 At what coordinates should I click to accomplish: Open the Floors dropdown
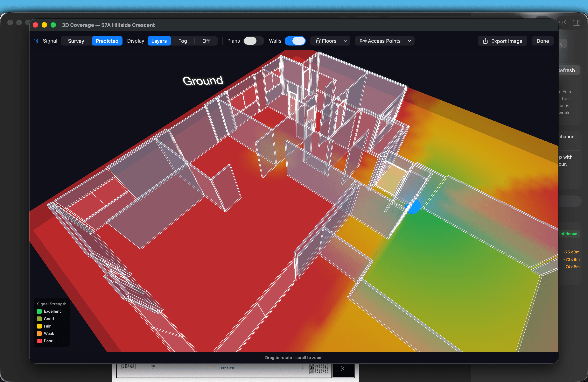tap(330, 41)
